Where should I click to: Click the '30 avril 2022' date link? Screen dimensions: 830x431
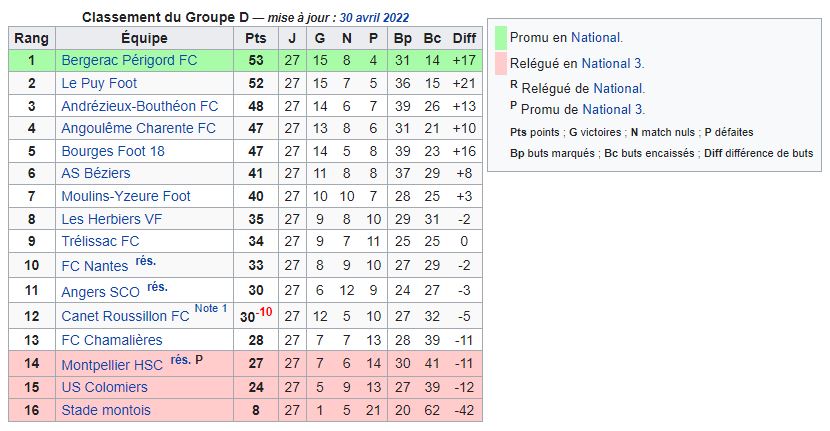374,17
